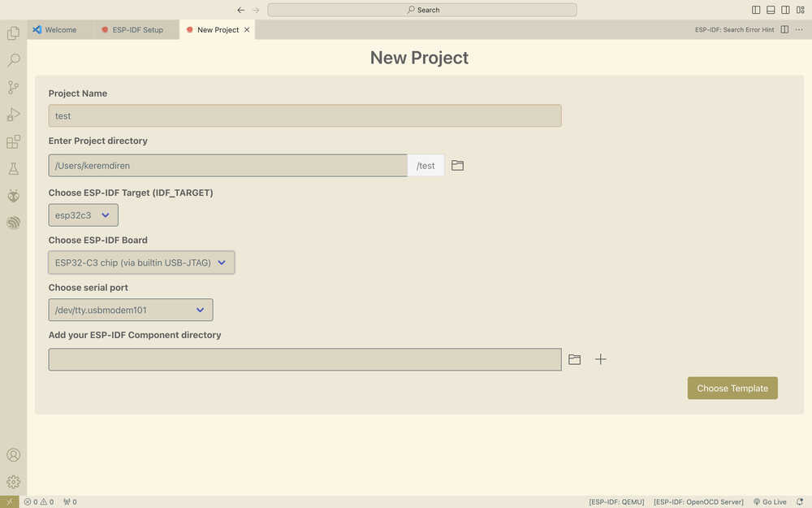Open the ESP-IDF Target dropdown showing esp32c3
Screen dimensions: 812x508
coord(83,215)
